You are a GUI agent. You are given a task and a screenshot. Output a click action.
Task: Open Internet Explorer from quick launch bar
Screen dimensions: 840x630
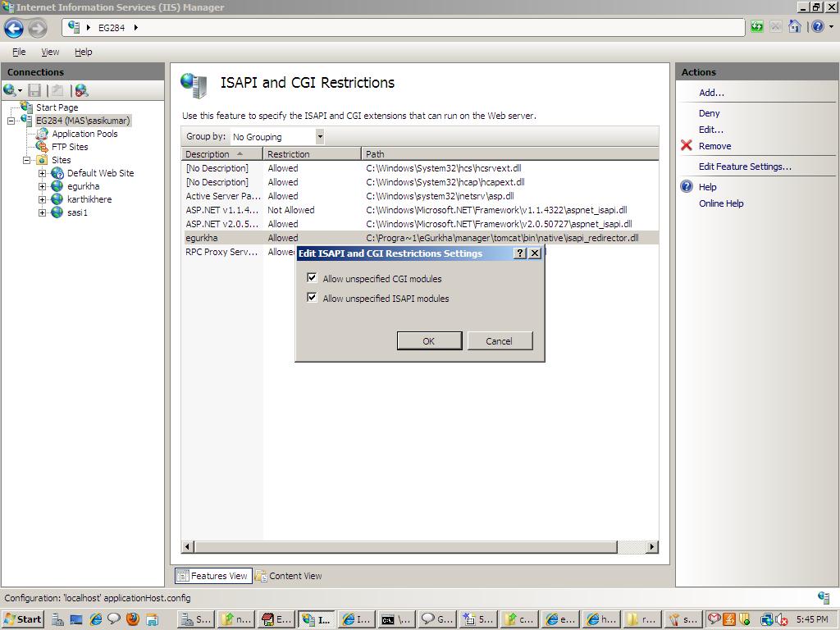[x=96, y=619]
